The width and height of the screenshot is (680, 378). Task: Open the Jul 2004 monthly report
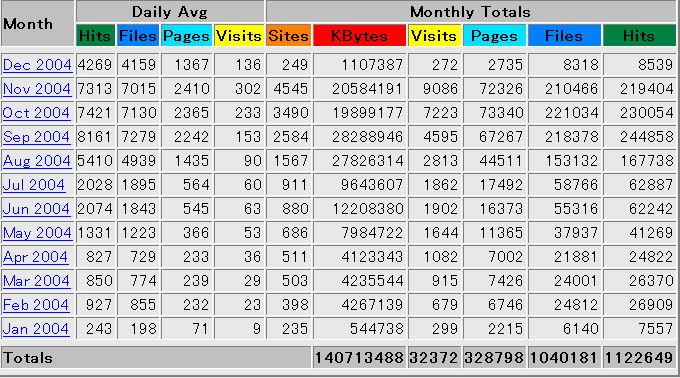[34, 185]
